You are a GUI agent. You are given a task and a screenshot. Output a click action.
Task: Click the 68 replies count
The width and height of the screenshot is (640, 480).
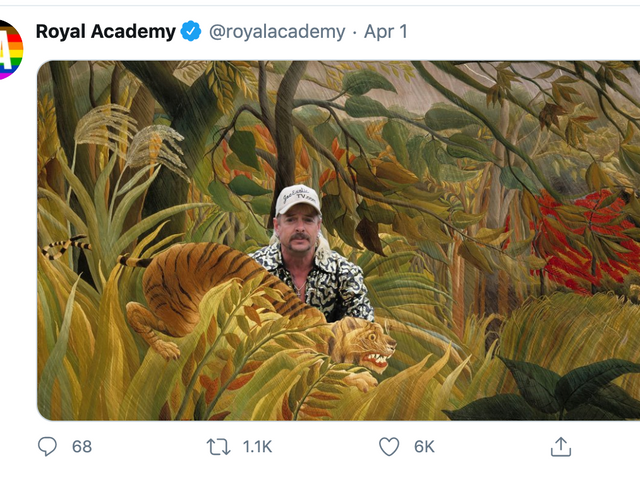(82, 447)
